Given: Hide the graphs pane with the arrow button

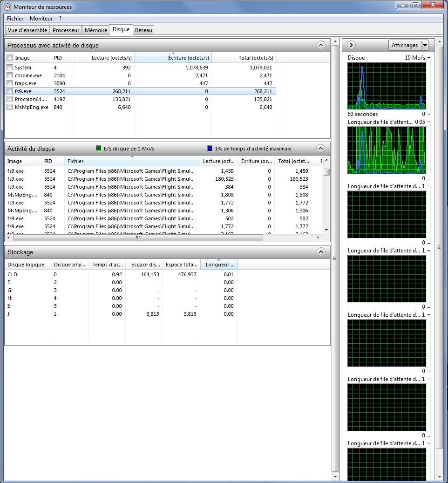Looking at the screenshot, I should (x=351, y=45).
